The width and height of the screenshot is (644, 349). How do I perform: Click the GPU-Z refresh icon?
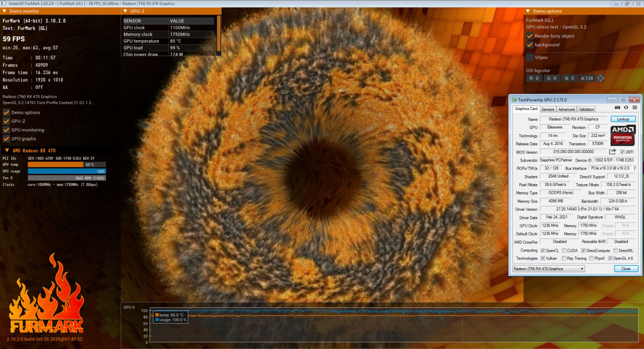(x=626, y=108)
